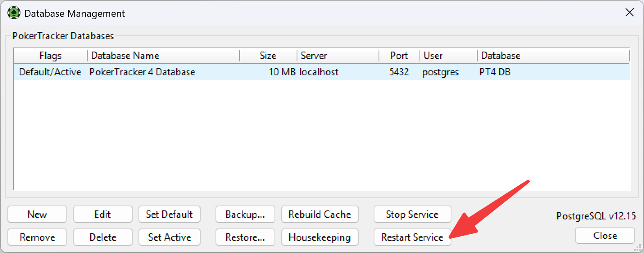Sort by the Size column header

click(268, 56)
